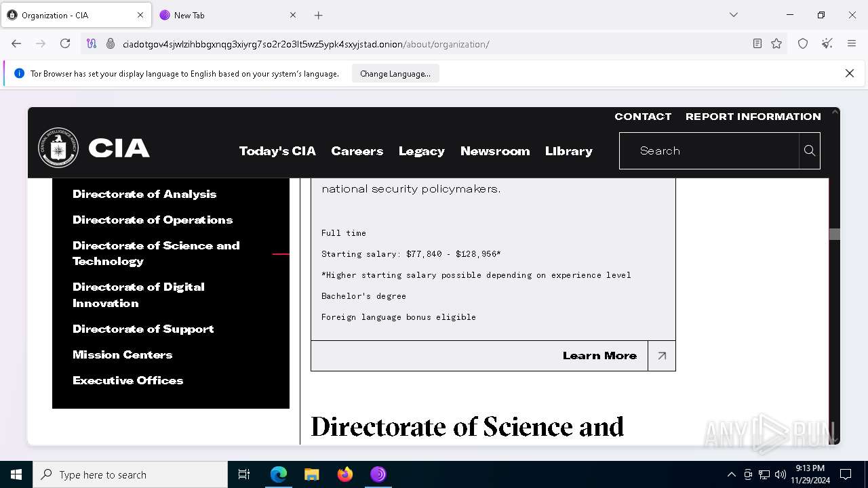Open the browser application menu
The width and height of the screenshot is (868, 488).
(852, 43)
